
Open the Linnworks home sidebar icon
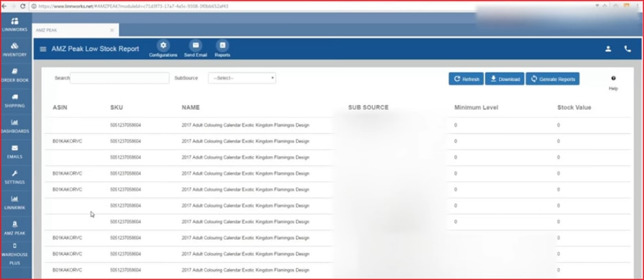point(15,25)
